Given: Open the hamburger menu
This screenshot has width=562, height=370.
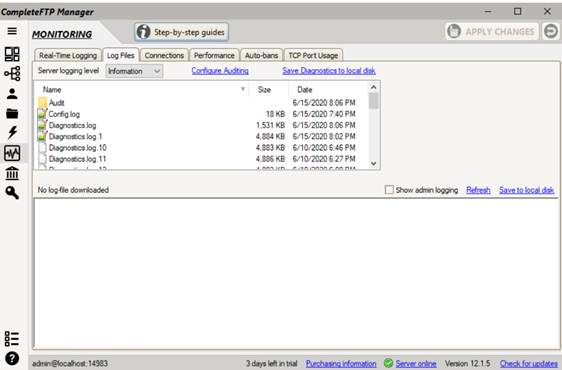Looking at the screenshot, I should [12, 31].
